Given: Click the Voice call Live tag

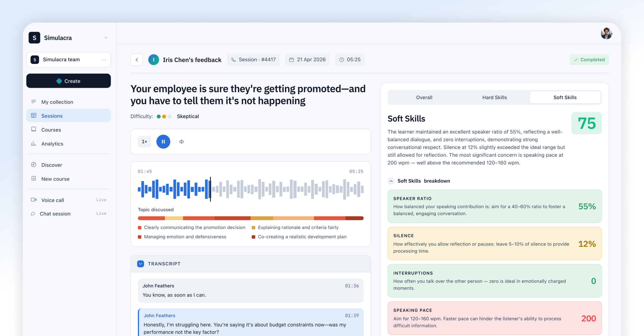Looking at the screenshot, I should [x=101, y=200].
